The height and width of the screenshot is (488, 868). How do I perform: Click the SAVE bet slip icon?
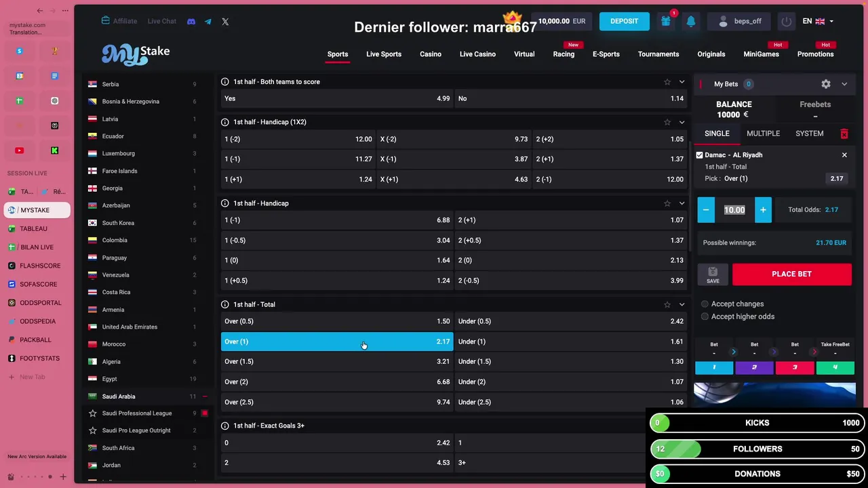coord(713,274)
